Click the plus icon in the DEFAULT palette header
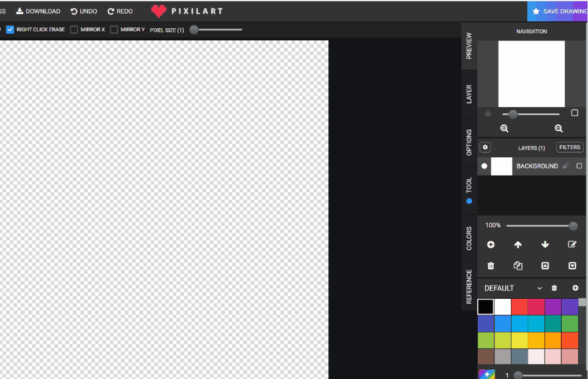This screenshot has width=588, height=379. point(575,288)
